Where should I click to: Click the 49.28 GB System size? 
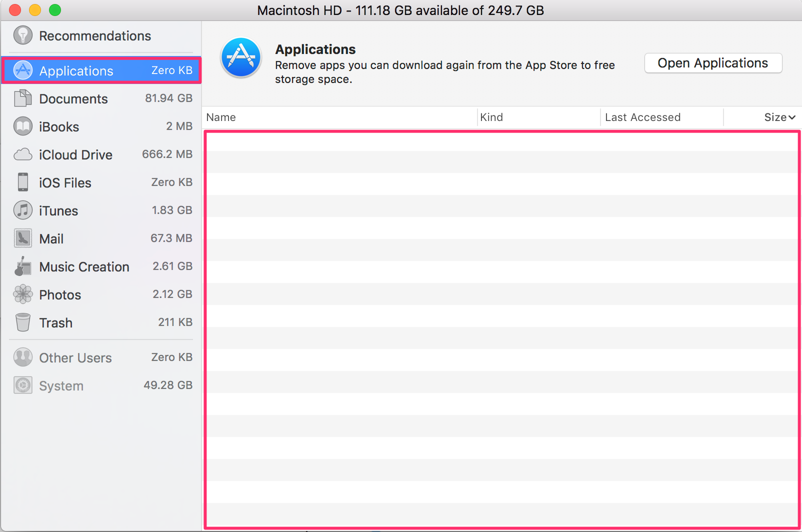[x=168, y=385]
